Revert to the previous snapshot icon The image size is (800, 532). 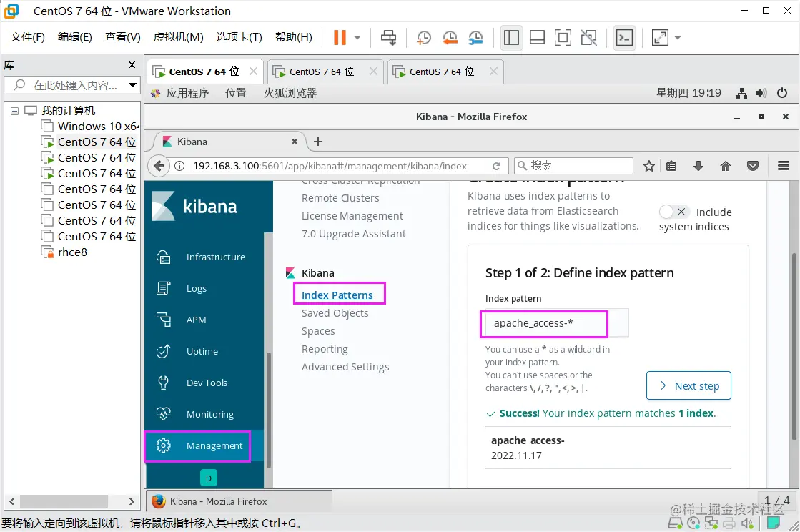[450, 37]
